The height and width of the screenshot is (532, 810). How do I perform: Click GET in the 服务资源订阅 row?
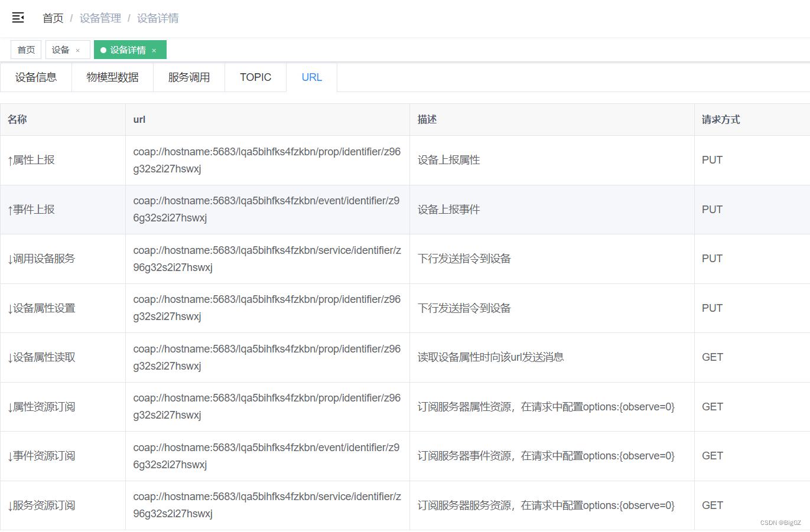point(713,505)
